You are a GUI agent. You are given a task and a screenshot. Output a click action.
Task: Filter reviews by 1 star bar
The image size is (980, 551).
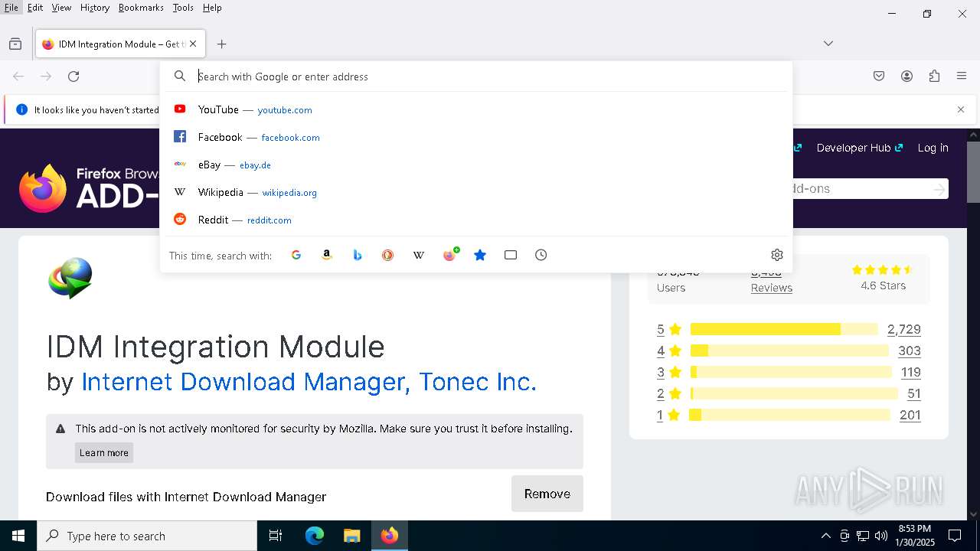[x=789, y=415]
